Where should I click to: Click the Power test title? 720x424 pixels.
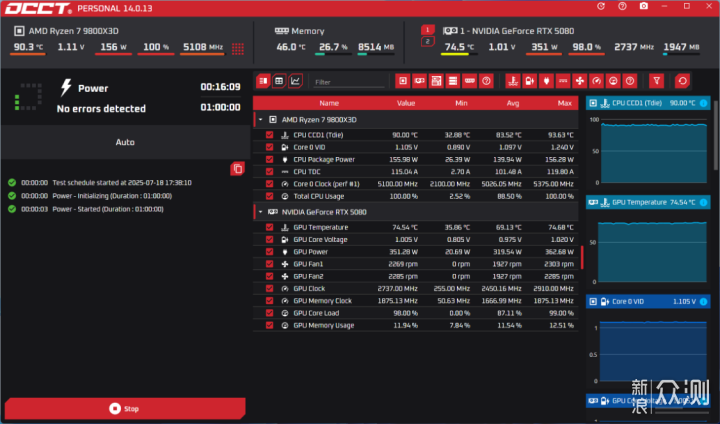93,88
